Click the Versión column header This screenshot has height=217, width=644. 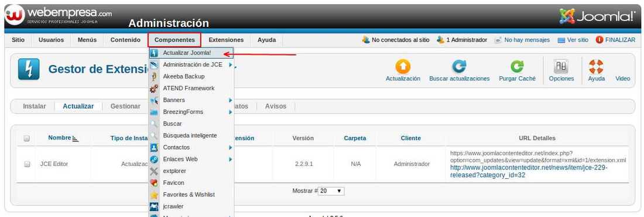[303, 138]
